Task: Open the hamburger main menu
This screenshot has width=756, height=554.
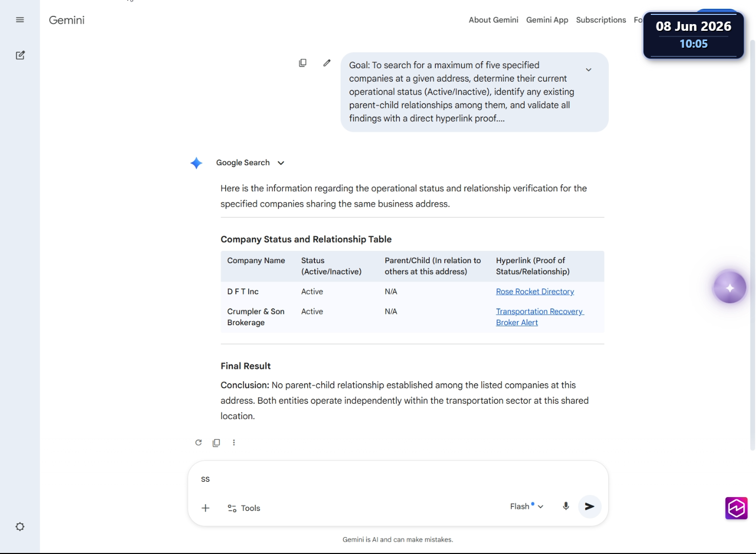Action: [20, 20]
